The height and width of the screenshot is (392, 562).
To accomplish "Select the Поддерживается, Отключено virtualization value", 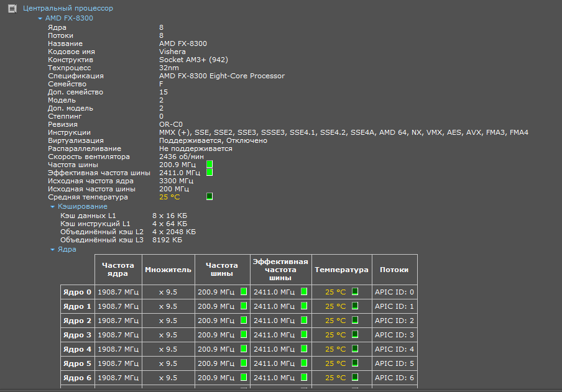I will click(213, 140).
